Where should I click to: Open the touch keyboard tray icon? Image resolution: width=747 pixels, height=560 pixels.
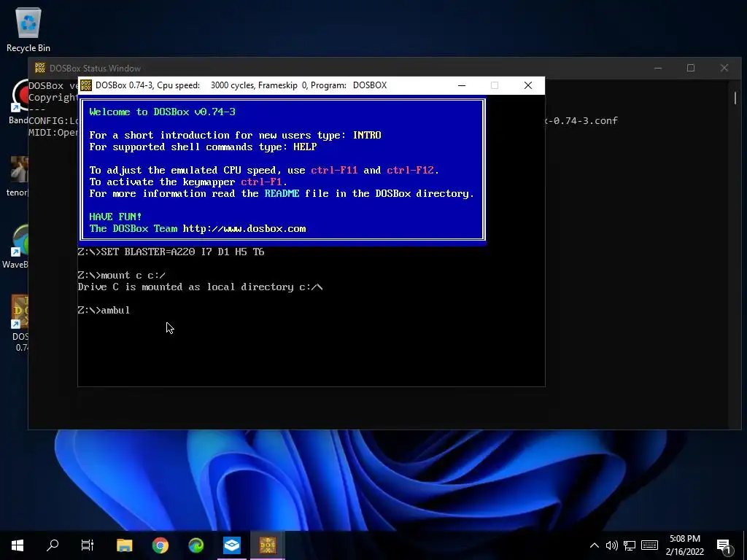point(649,545)
